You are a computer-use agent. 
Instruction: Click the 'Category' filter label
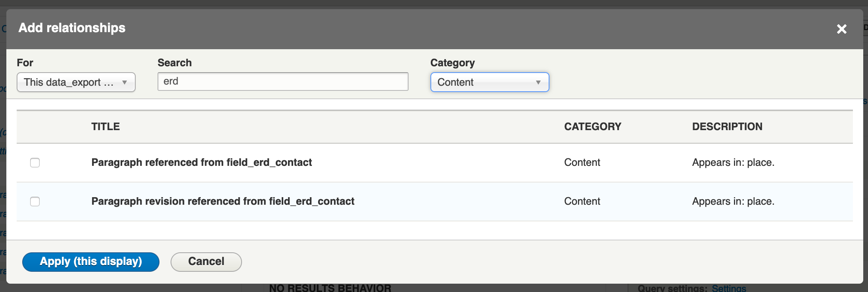453,63
